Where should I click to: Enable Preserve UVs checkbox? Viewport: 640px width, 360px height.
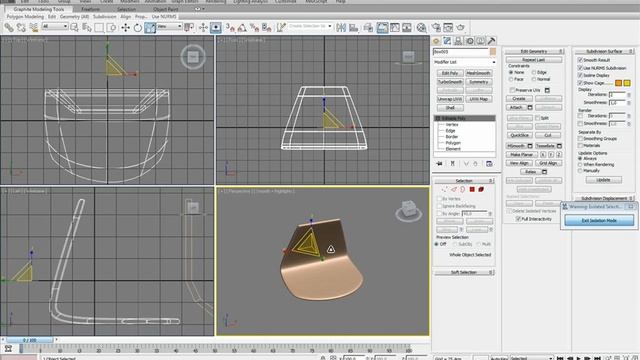point(512,90)
